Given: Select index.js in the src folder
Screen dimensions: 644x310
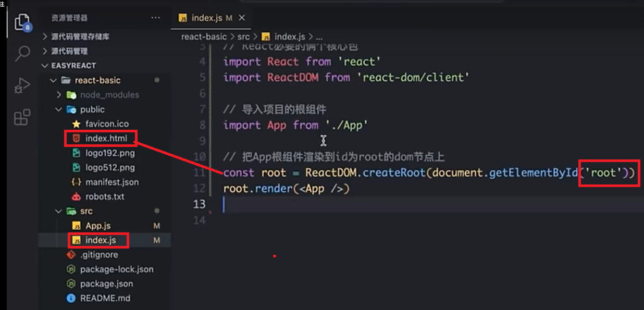Looking at the screenshot, I should coord(101,241).
